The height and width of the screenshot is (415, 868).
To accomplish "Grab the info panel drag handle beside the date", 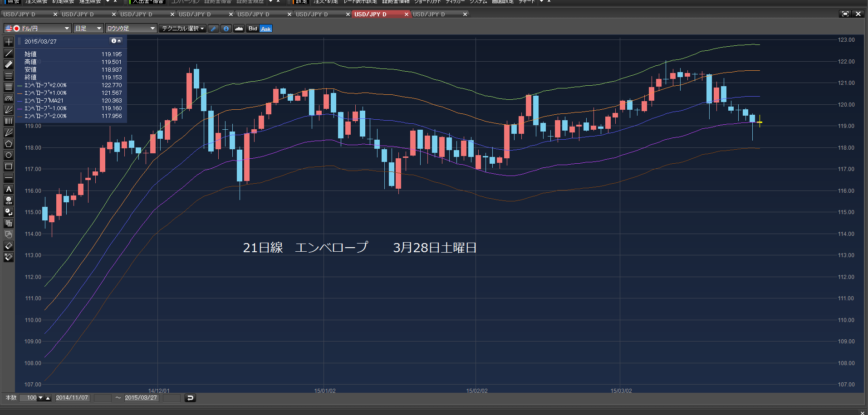I will tap(20, 41).
